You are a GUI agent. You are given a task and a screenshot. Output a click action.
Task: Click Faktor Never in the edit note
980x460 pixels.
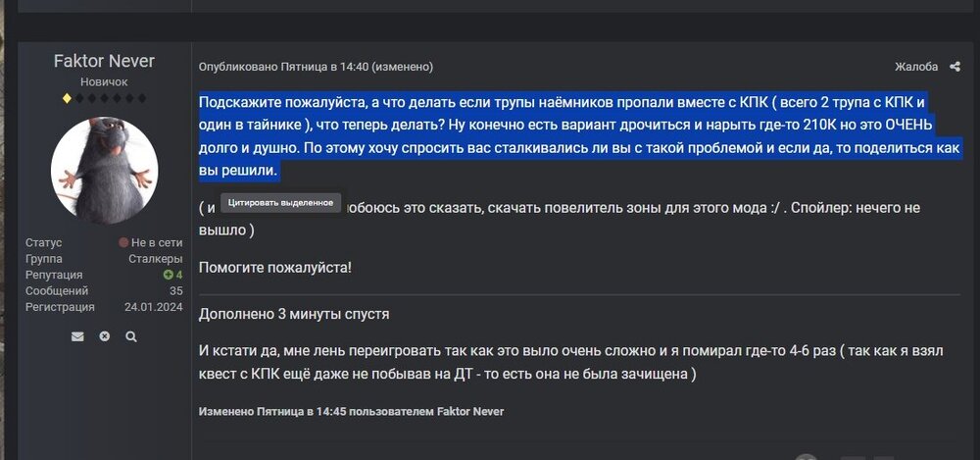[x=470, y=412]
